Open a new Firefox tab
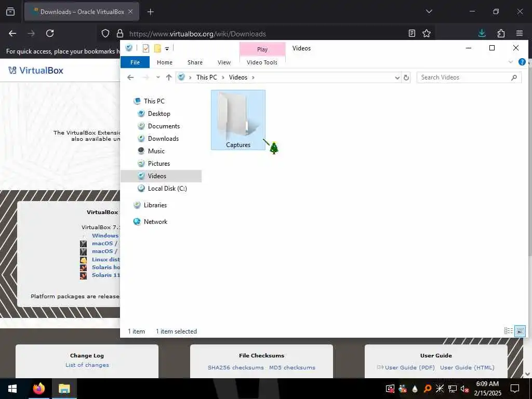 151,12
